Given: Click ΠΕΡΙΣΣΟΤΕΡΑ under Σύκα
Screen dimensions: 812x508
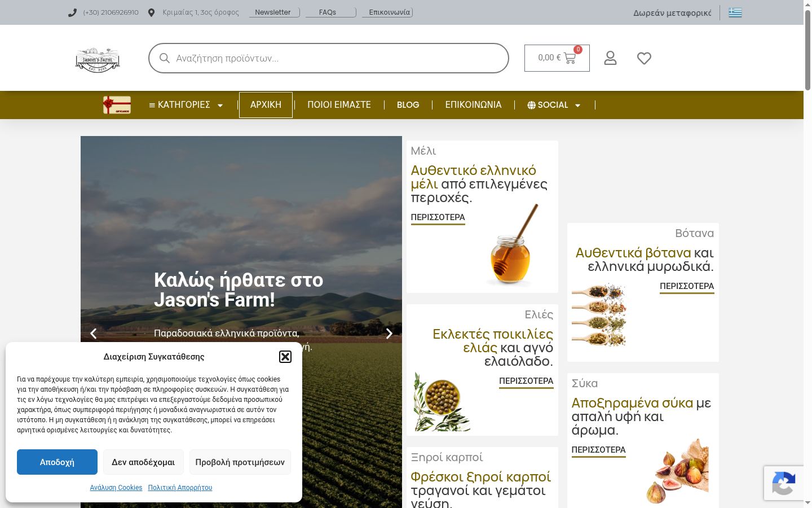Looking at the screenshot, I should tap(599, 450).
